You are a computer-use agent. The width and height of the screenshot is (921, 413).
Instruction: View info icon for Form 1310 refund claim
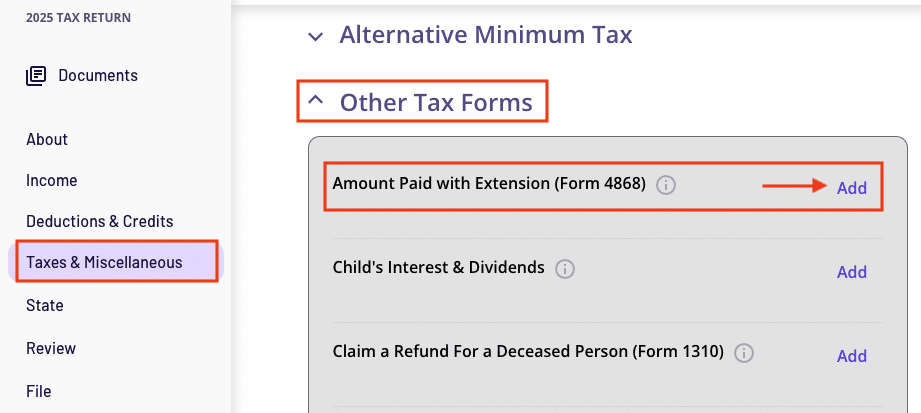click(744, 353)
